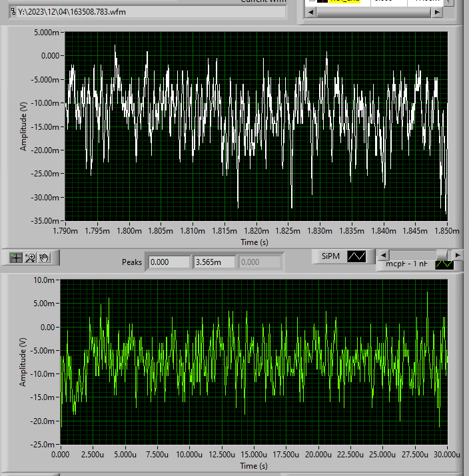469x476 pixels.
Task: Select the pan hand tool
Action: pyautogui.click(x=45, y=257)
